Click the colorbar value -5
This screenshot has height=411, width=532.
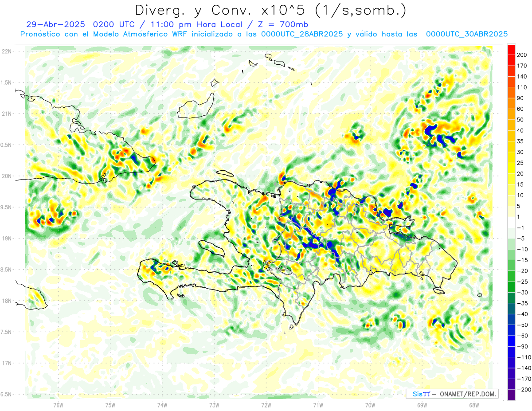tap(520, 239)
